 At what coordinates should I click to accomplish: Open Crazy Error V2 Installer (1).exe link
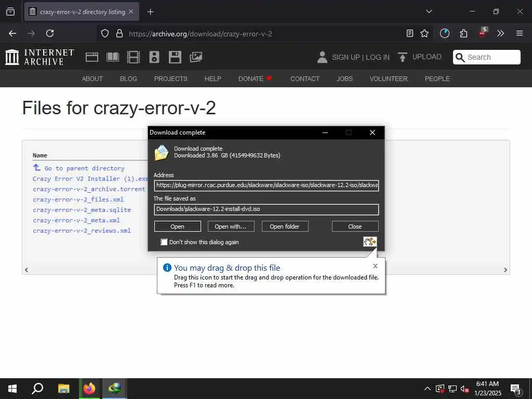point(90,179)
